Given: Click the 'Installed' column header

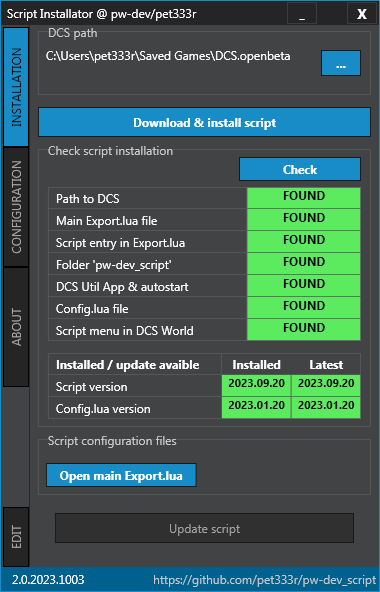Looking at the screenshot, I should pos(256,365).
